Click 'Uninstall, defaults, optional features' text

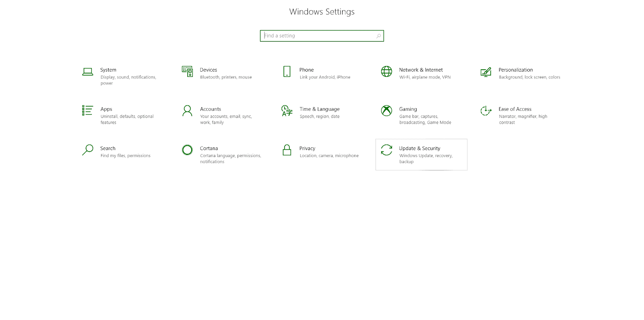127,120
